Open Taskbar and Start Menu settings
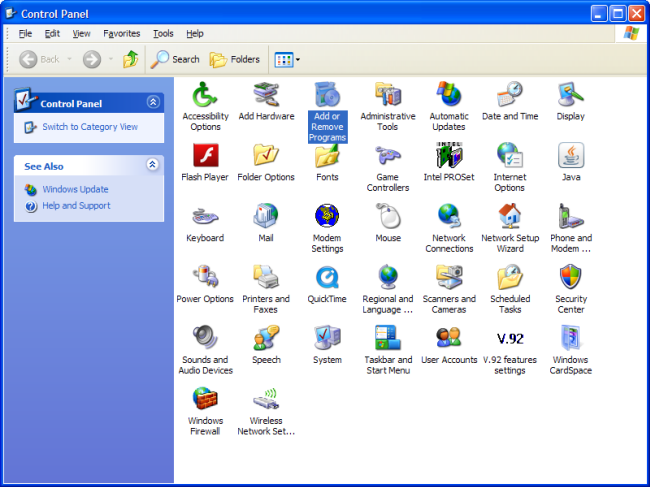Viewport: 650px width, 487px height. click(x=388, y=350)
